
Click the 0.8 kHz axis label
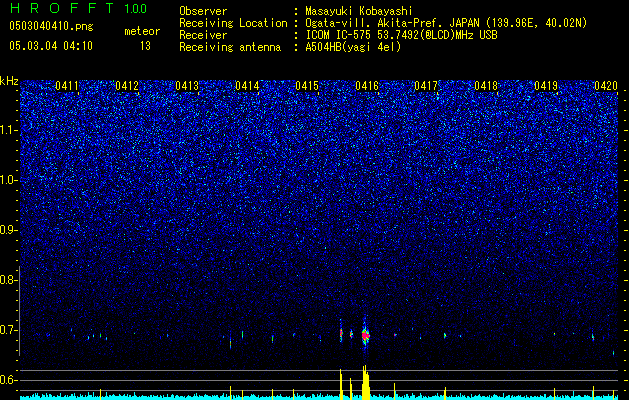[x=8, y=280]
